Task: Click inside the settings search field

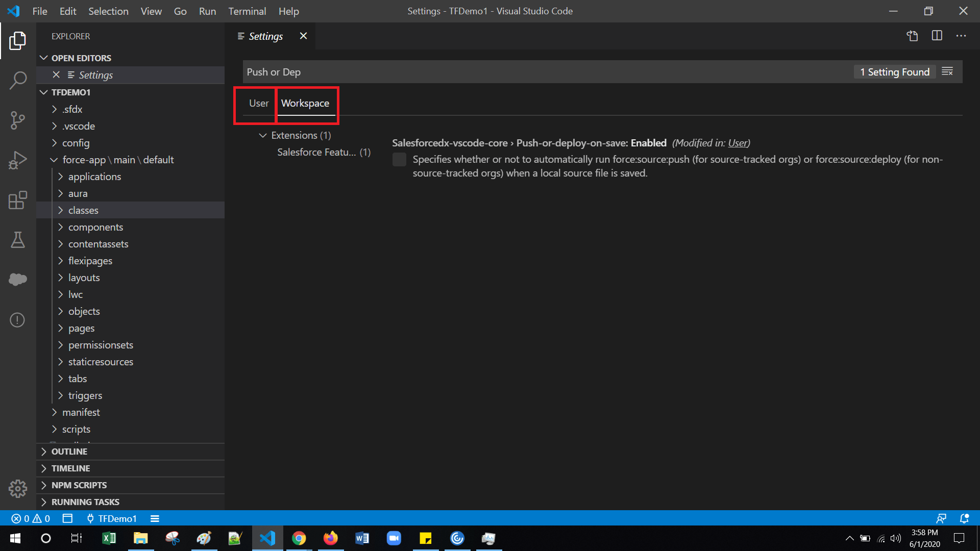Action: click(459, 71)
